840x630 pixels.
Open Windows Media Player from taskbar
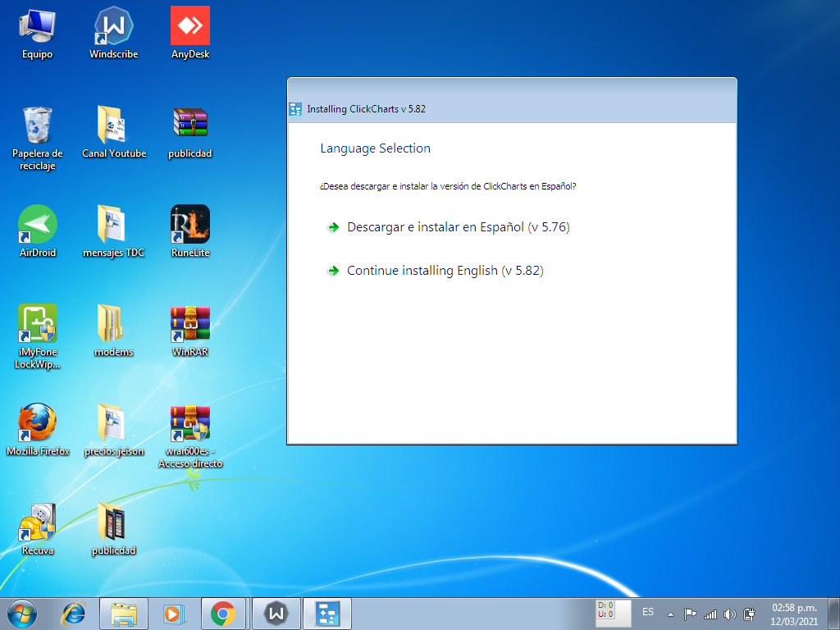click(x=173, y=614)
